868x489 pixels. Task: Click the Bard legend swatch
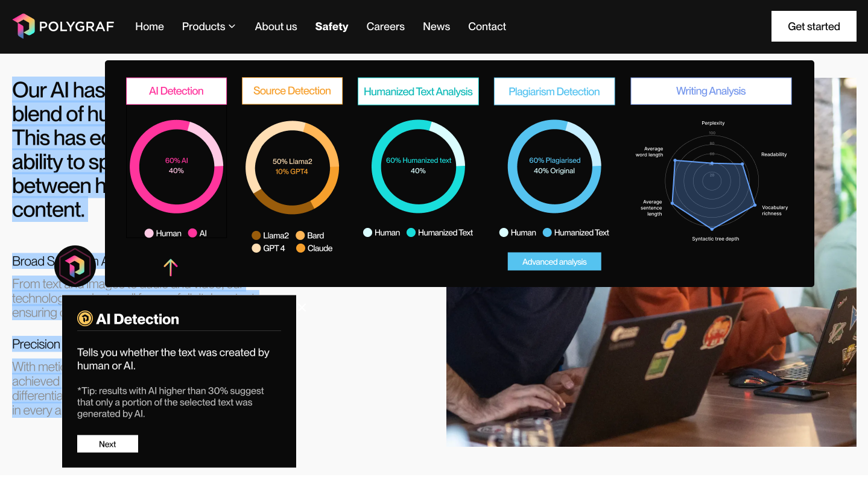[x=300, y=236]
